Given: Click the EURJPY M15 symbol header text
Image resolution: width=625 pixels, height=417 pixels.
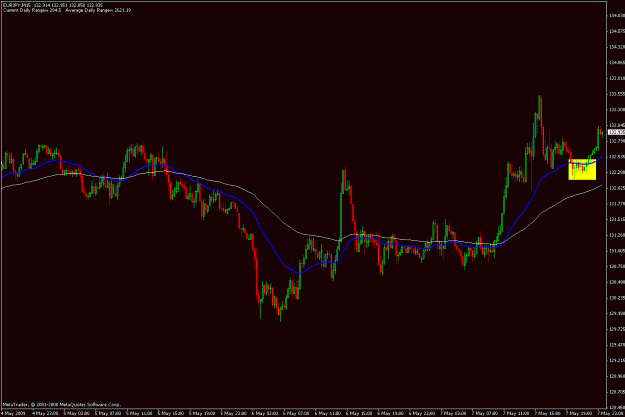Looking at the screenshot, I should click(17, 5).
